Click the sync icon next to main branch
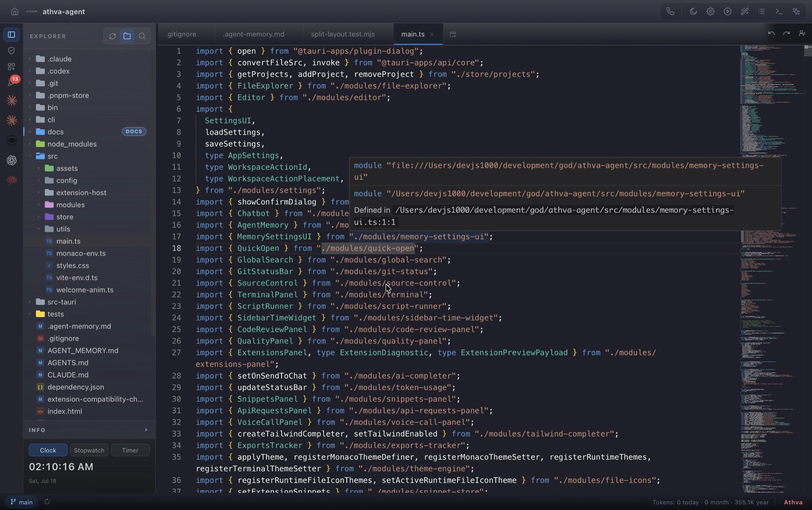This screenshot has width=812, height=510. (47, 502)
